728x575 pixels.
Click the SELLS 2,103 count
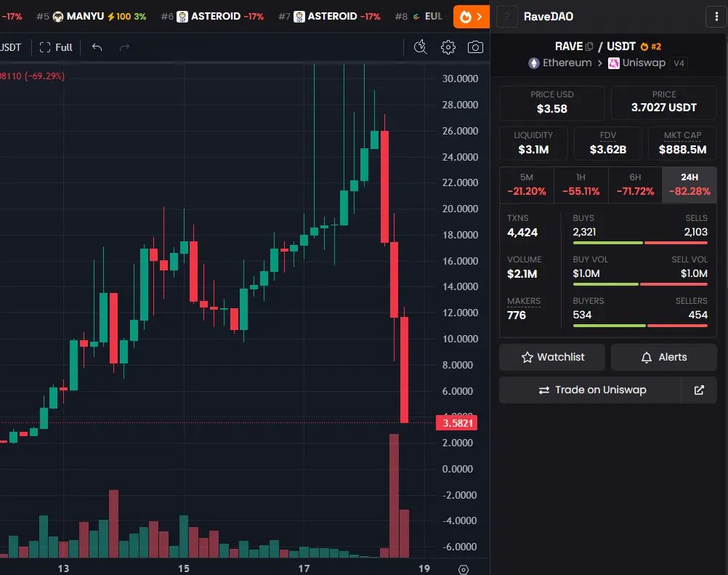point(695,232)
